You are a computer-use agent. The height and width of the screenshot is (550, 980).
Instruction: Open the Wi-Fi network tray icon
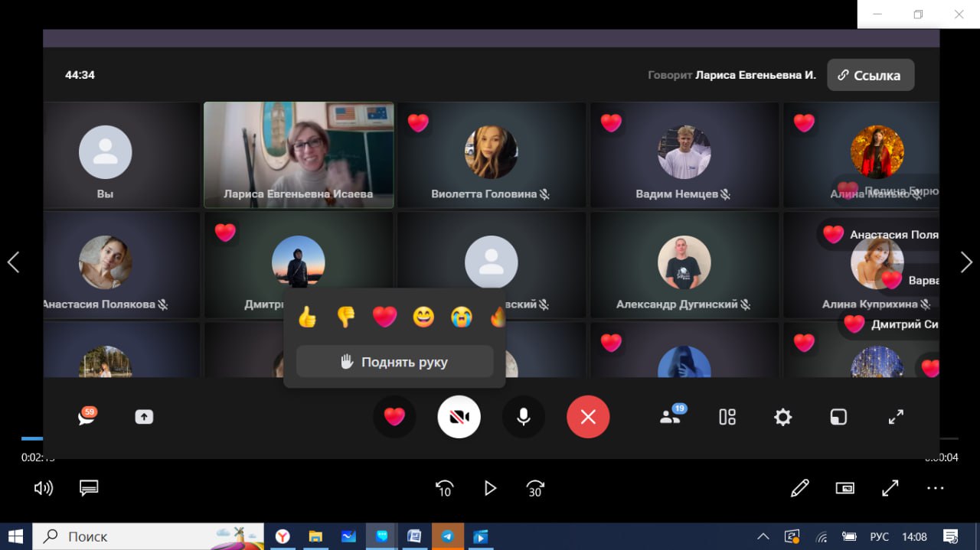pyautogui.click(x=822, y=536)
